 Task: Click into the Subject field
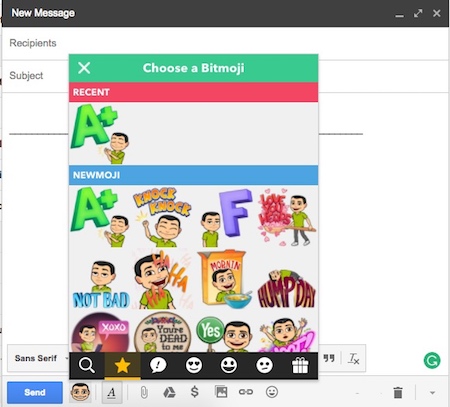tap(225, 76)
